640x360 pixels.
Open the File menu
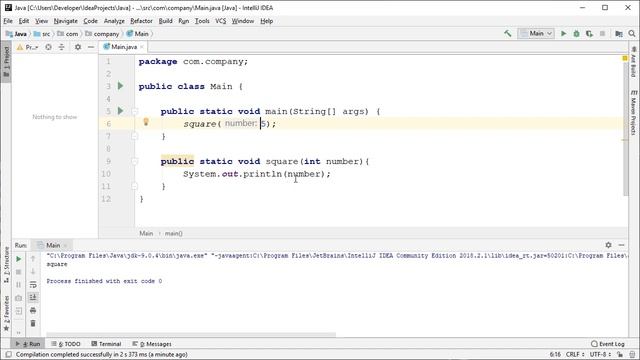[8, 21]
